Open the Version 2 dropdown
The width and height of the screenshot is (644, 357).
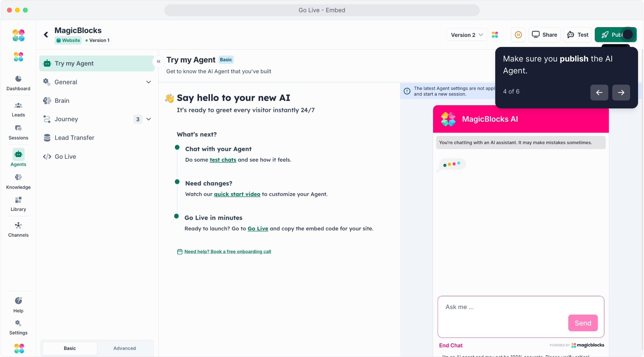pos(467,35)
